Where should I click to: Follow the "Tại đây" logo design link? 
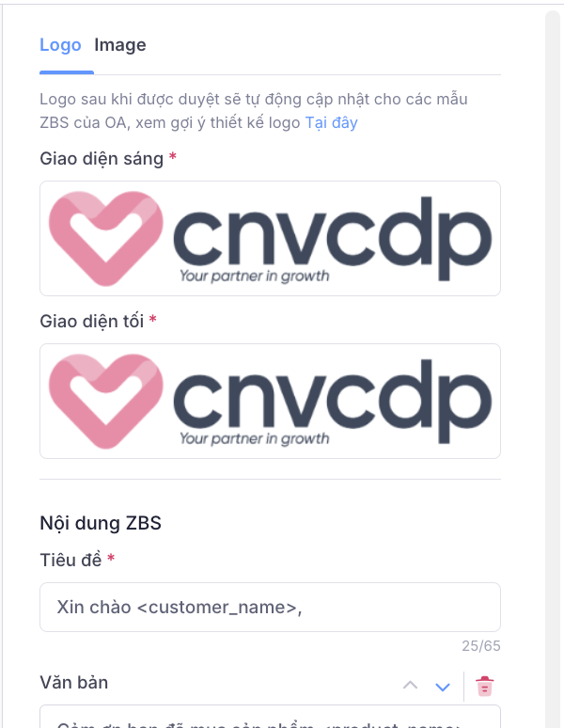coord(331,122)
